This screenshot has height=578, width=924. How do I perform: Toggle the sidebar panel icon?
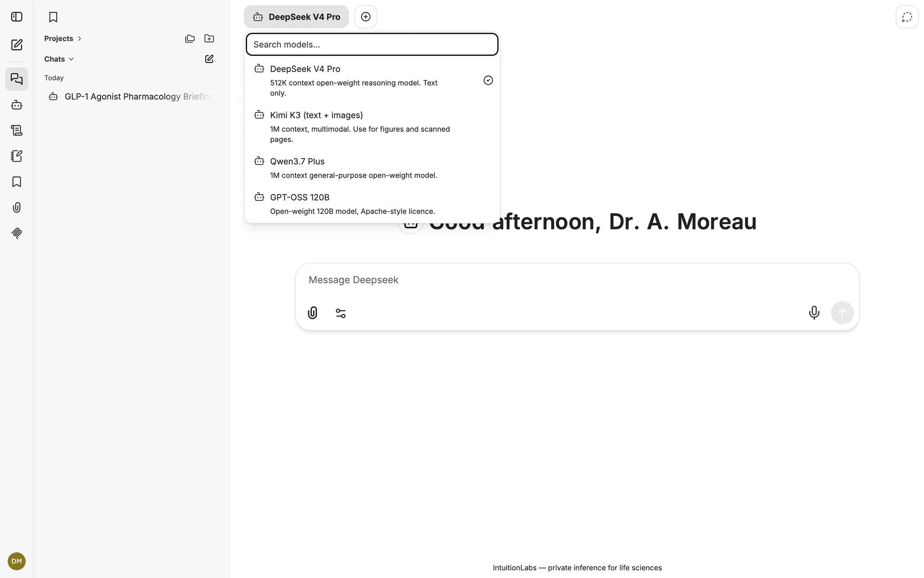pos(17,17)
